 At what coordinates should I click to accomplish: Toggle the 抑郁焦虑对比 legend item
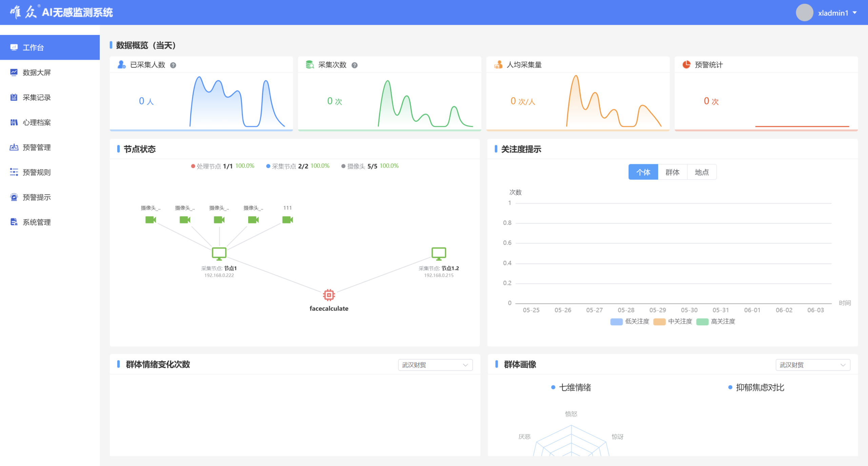[756, 387]
